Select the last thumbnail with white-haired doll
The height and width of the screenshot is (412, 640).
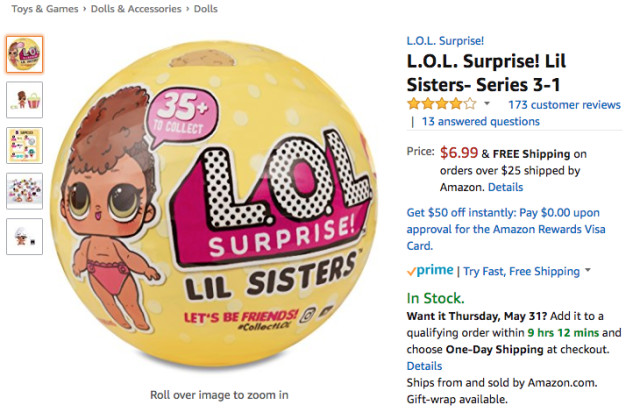click(25, 236)
